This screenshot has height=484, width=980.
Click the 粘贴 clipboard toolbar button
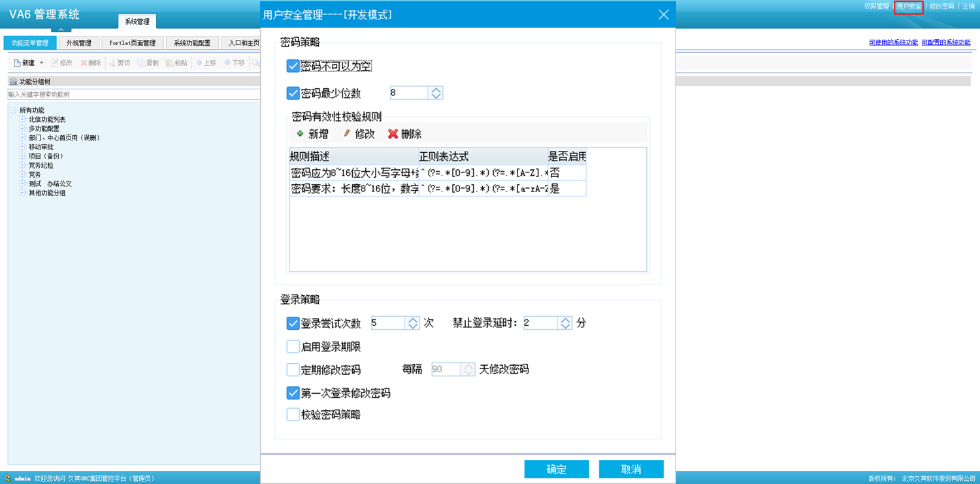click(x=176, y=63)
